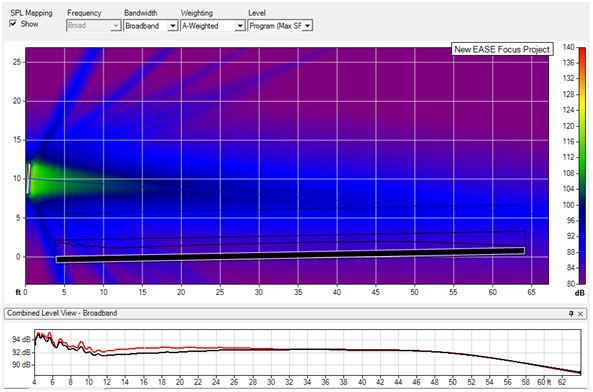The image size is (593, 392).
Task: Select the line array loudspeaker in the map
Action: click(x=28, y=179)
